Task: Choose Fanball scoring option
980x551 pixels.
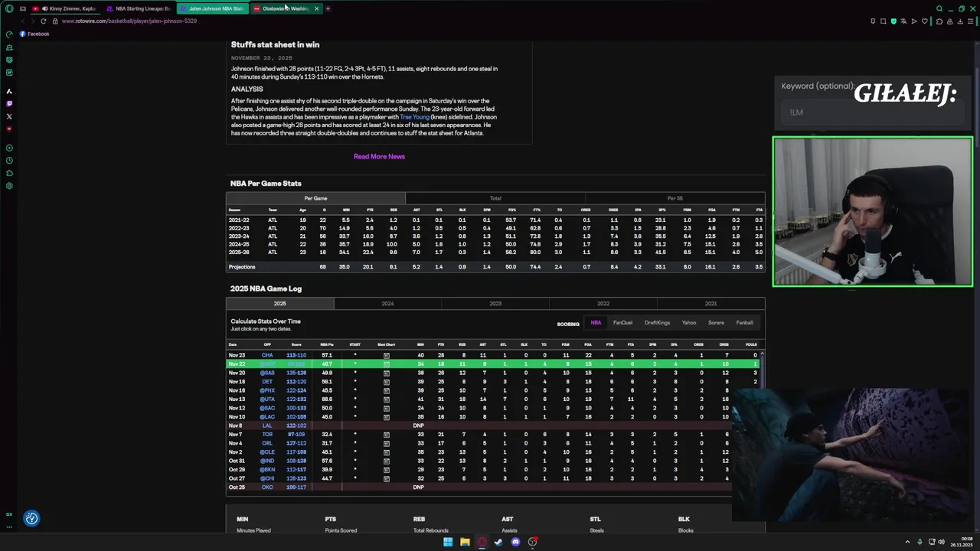Action: point(744,323)
